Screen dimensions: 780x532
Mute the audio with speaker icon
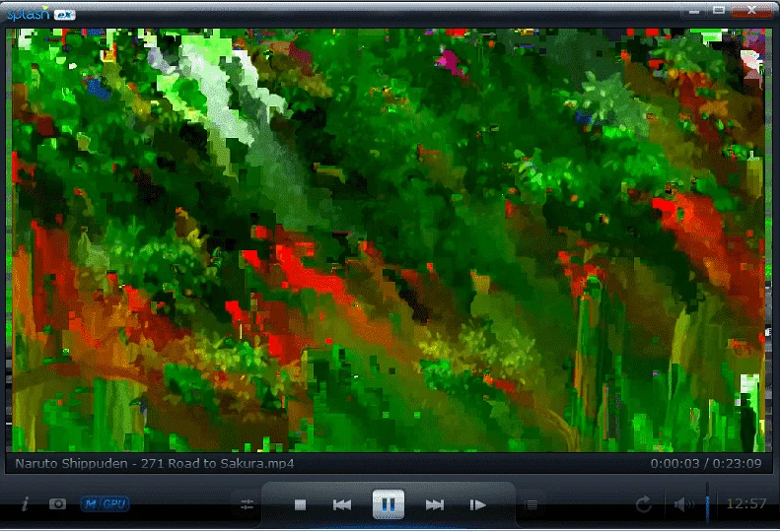[x=684, y=504]
